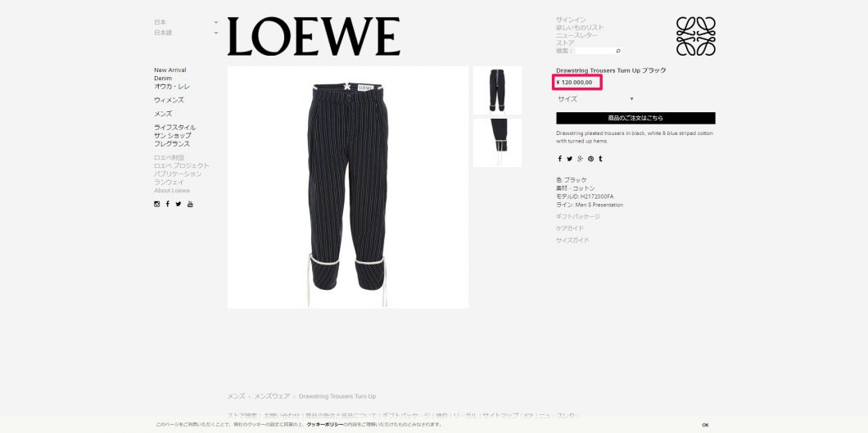Open the サイズガイド link
Image resolution: width=868 pixels, height=433 pixels.
(572, 241)
